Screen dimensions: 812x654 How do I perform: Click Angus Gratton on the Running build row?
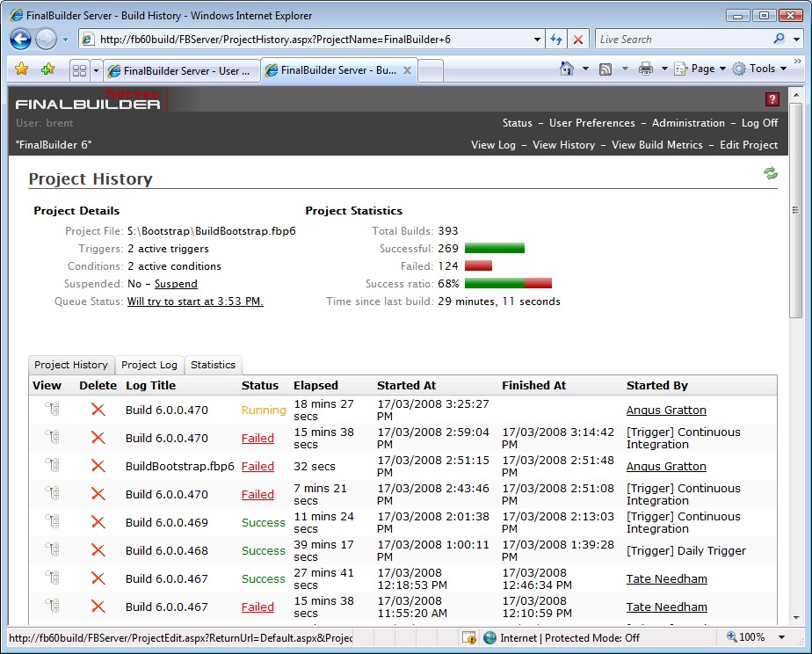[x=666, y=411]
